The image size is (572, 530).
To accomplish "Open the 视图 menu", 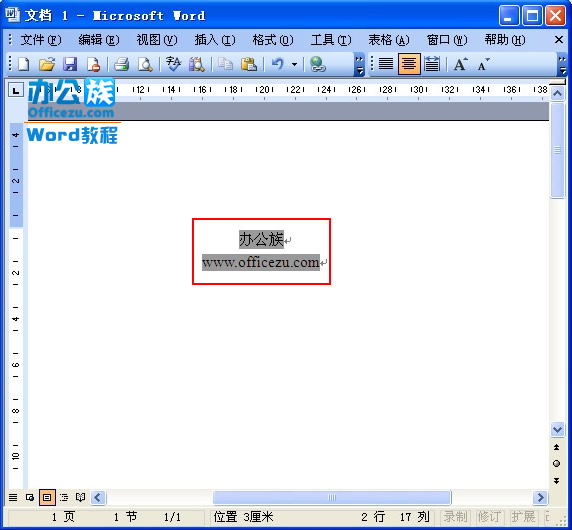I will [x=157, y=40].
